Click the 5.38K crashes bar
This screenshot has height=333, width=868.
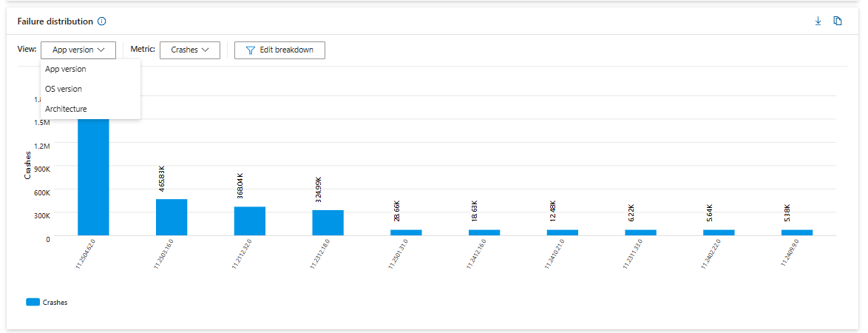(x=797, y=232)
